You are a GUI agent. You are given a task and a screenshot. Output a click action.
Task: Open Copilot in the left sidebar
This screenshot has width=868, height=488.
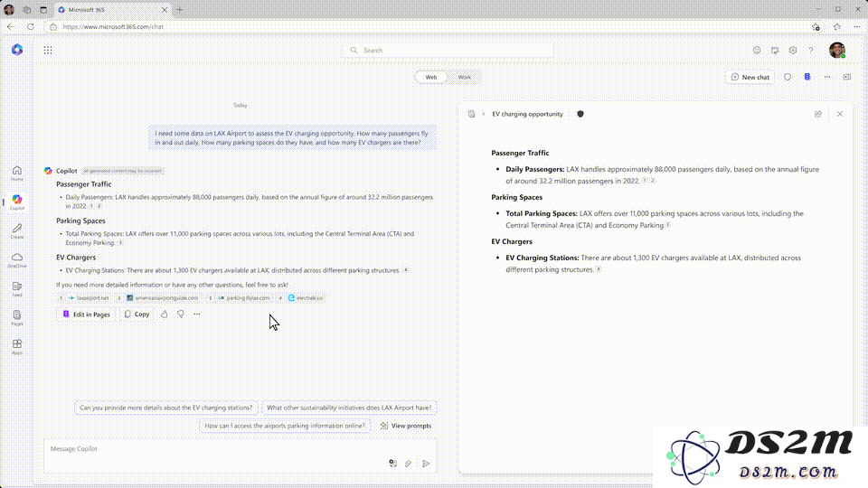pyautogui.click(x=17, y=202)
